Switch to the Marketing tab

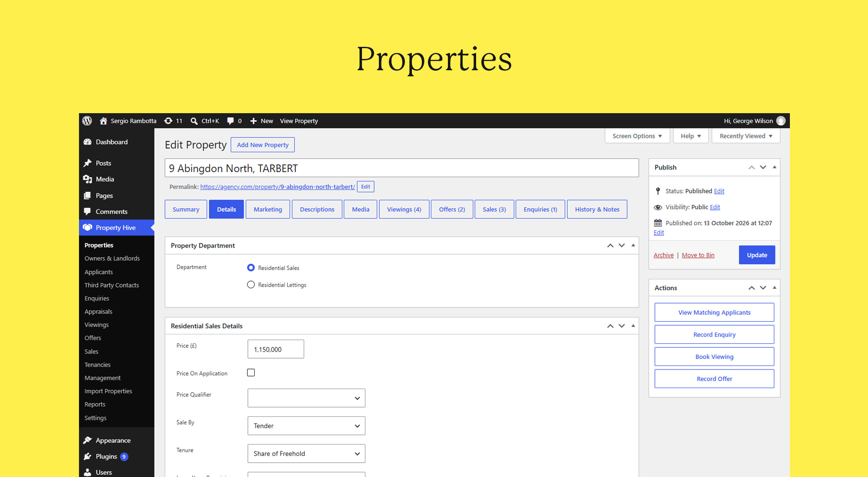(x=268, y=209)
